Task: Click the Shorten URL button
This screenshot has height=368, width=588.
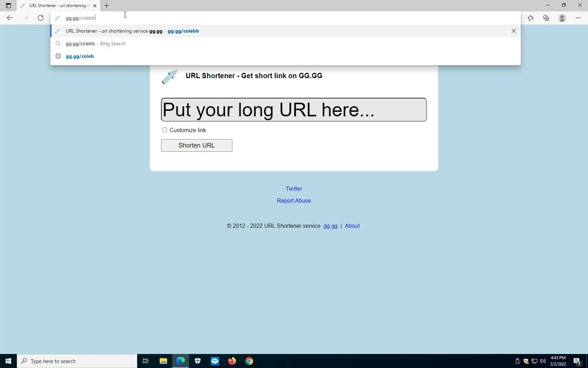Action: (197, 145)
